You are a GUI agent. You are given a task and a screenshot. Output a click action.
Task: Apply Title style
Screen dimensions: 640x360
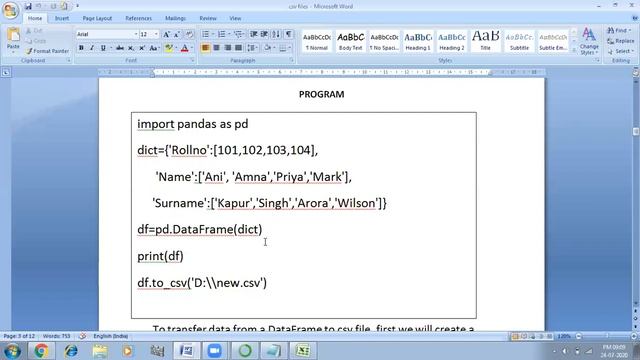click(x=486, y=41)
